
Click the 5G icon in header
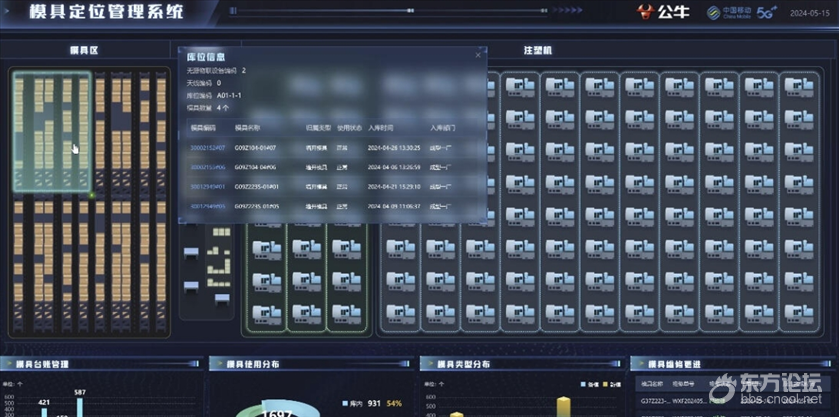766,13
